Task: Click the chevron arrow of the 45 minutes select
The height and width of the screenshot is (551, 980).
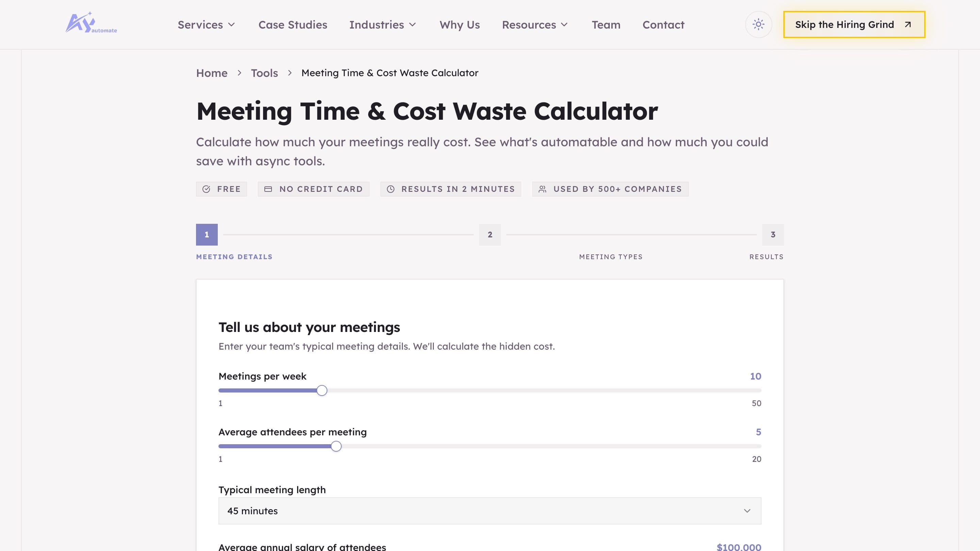Action: click(x=747, y=511)
